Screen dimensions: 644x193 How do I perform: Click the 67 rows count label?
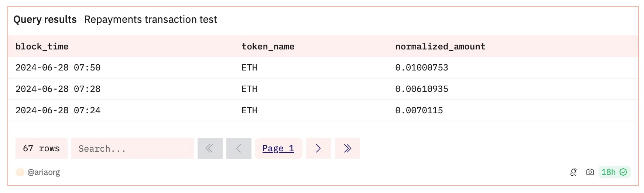click(x=41, y=148)
